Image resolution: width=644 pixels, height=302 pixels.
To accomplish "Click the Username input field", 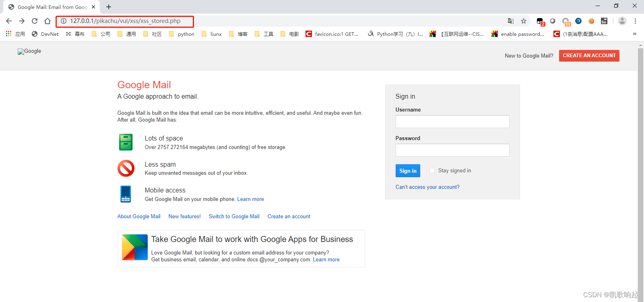I will pos(452,122).
